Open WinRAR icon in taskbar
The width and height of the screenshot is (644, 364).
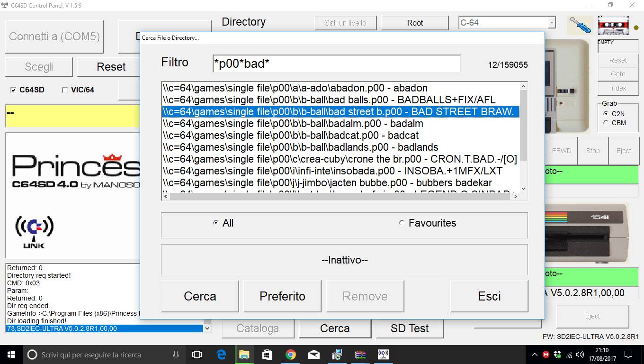tap(360, 354)
